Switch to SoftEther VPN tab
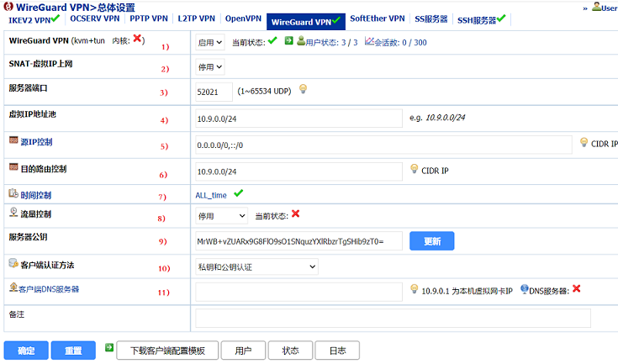Viewport: 618px width, 364px height. click(x=378, y=18)
